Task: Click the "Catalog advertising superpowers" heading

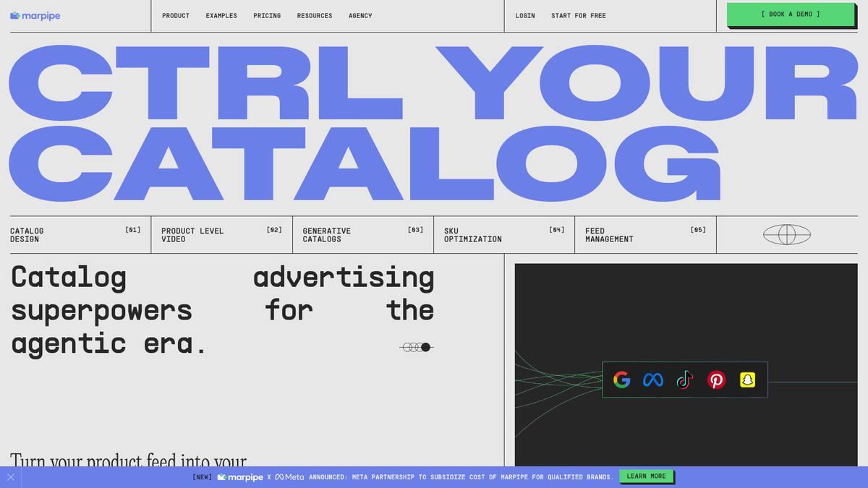Action: [222, 310]
